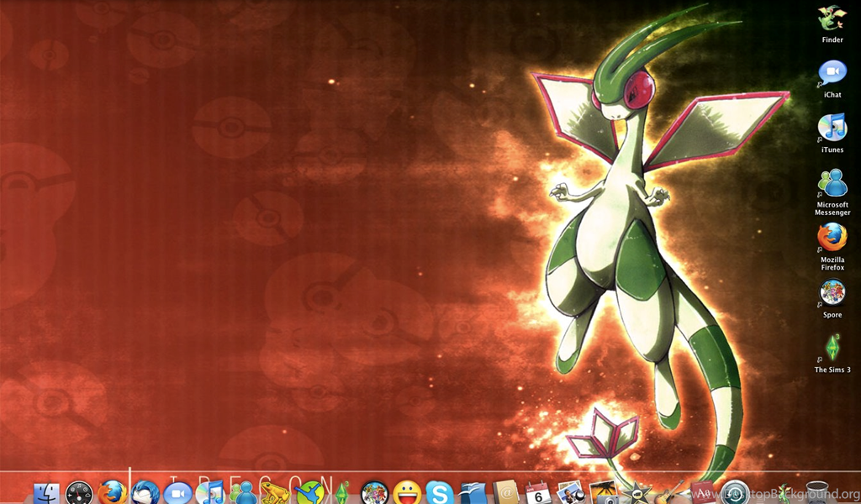Open the Dictionary app in the dock
Screen dimensions: 861x504
702,493
